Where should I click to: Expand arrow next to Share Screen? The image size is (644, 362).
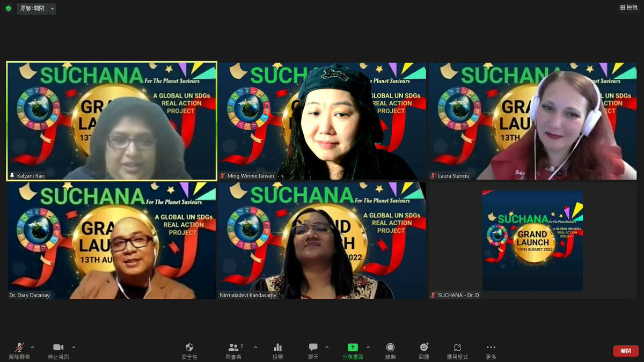pos(368,348)
